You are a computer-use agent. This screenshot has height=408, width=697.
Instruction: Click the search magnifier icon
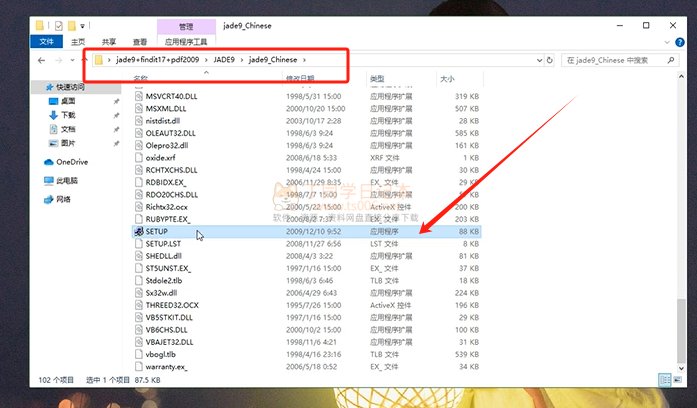tap(671, 60)
